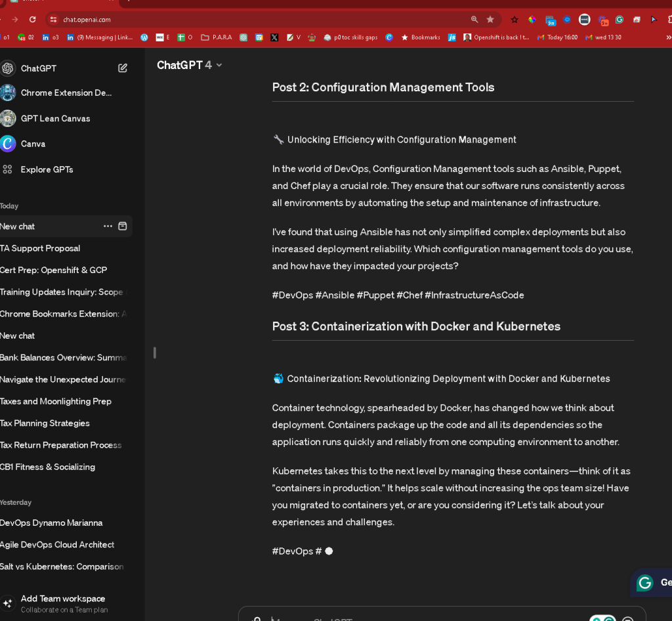This screenshot has width=672, height=621.
Task: Click the ChatGPT logo in the sidebar
Action: point(7,68)
